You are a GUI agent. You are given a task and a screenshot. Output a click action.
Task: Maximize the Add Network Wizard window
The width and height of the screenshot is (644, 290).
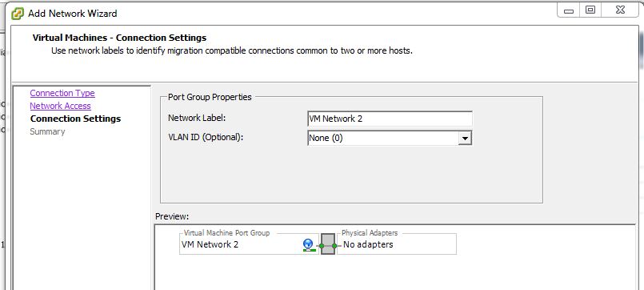coord(590,10)
